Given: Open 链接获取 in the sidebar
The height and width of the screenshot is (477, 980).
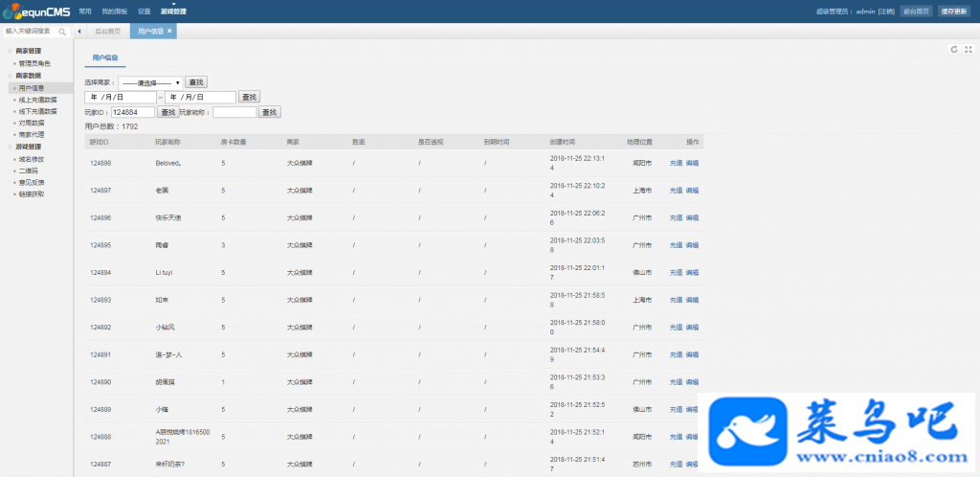Looking at the screenshot, I should [x=32, y=193].
